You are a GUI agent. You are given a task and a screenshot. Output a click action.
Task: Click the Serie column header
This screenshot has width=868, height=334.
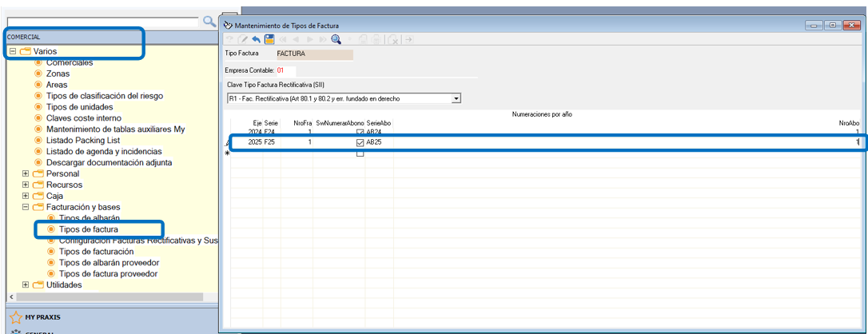271,123
